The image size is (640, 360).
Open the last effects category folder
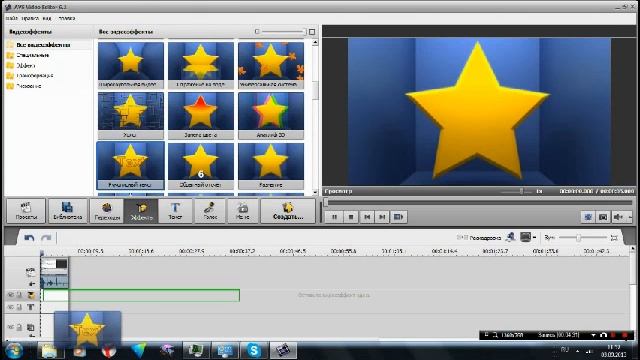coord(29,86)
